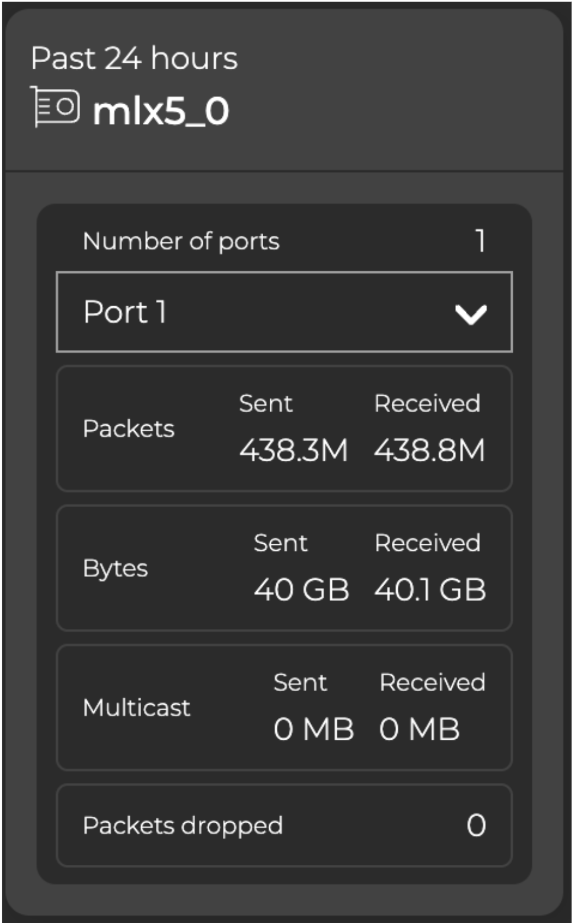Click the packets sent value 438.3M
Viewport: 575px width, 924px height.
click(x=293, y=450)
